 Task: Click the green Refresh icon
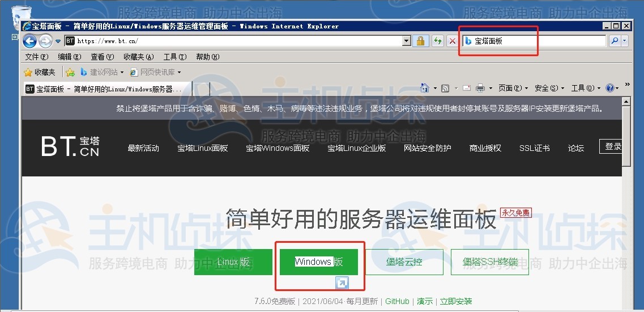pyautogui.click(x=437, y=41)
